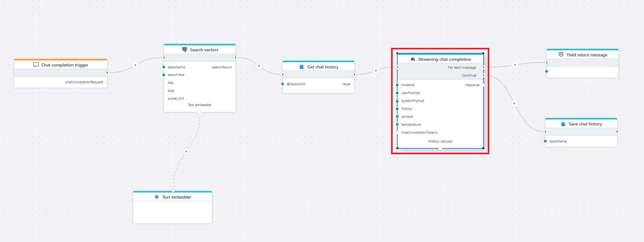Remove connection between trigger and Search vectors
644x242 pixels.
pyautogui.click(x=135, y=65)
